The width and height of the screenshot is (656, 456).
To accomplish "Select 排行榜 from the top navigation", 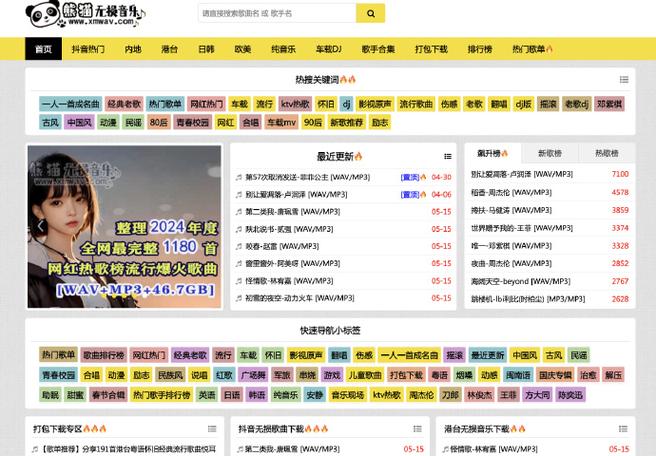I will (479, 48).
